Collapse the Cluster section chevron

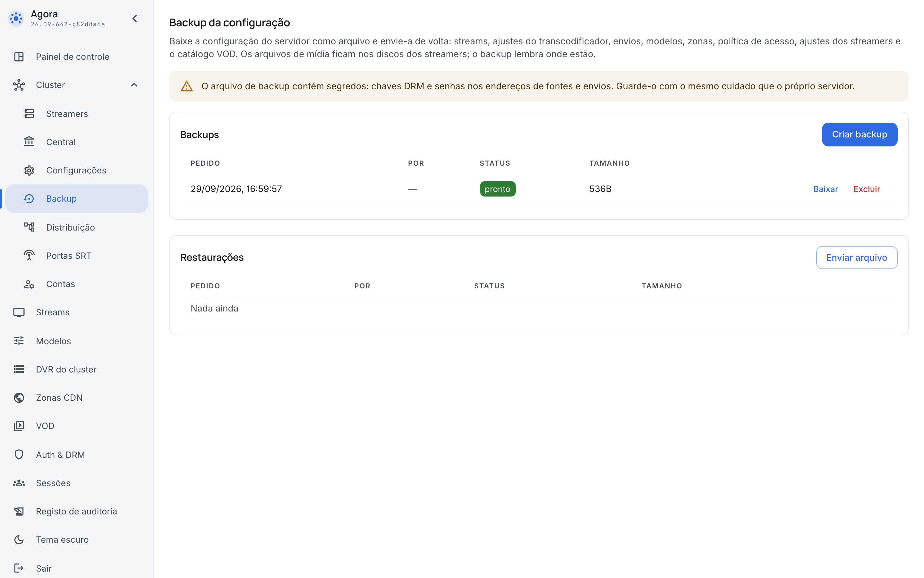click(134, 85)
